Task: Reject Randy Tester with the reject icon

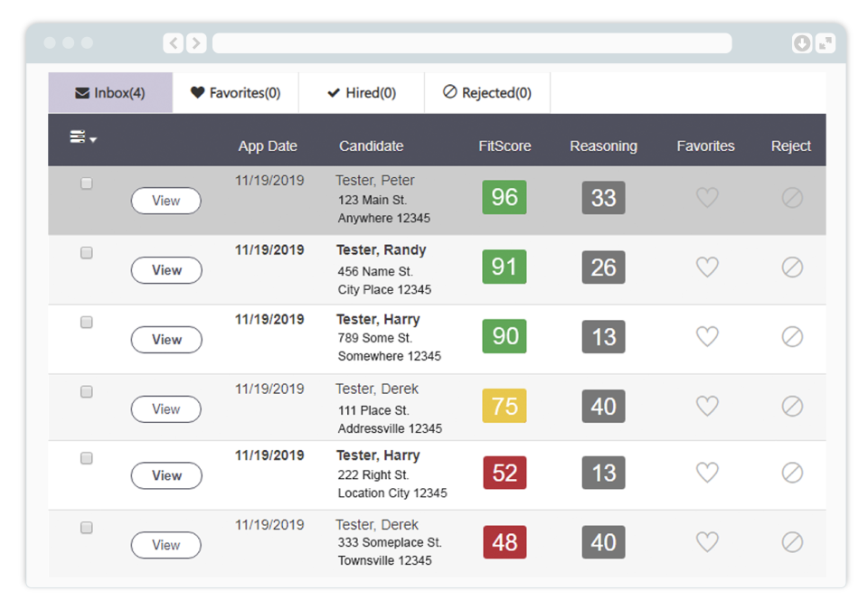Action: click(x=792, y=267)
